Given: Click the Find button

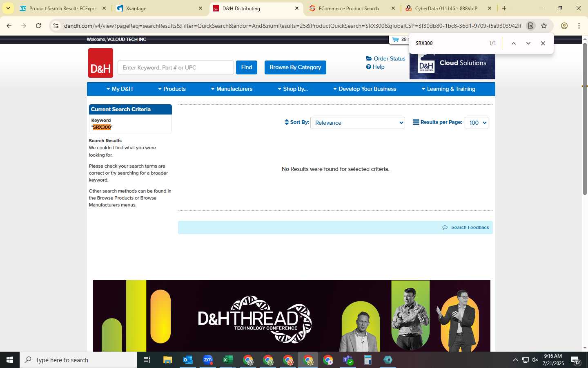Looking at the screenshot, I should click(x=247, y=67).
